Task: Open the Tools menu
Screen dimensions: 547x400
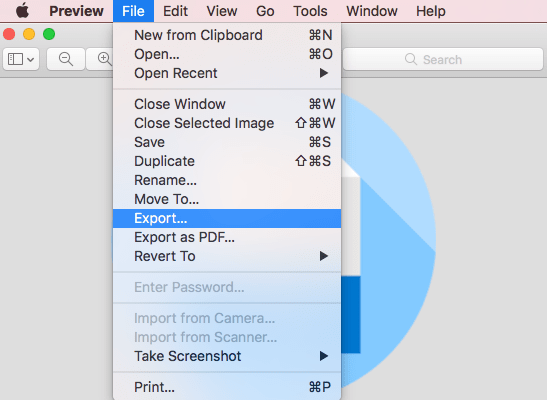Action: (310, 11)
